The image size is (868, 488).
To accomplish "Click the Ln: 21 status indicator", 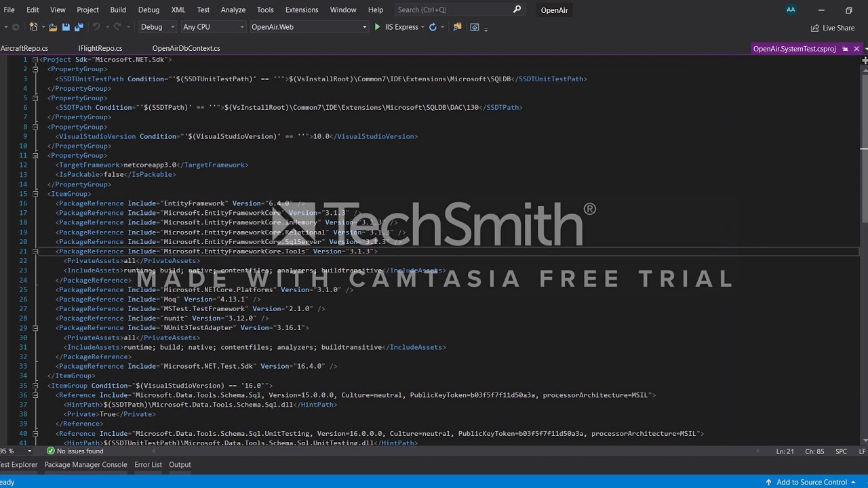I will pyautogui.click(x=785, y=451).
